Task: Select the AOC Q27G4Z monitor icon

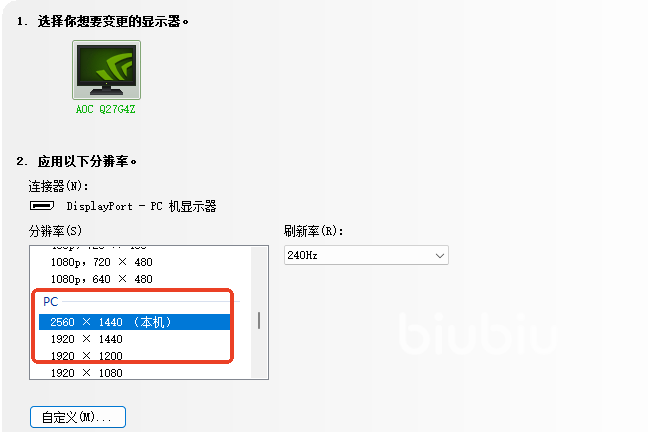Action: tap(106, 70)
